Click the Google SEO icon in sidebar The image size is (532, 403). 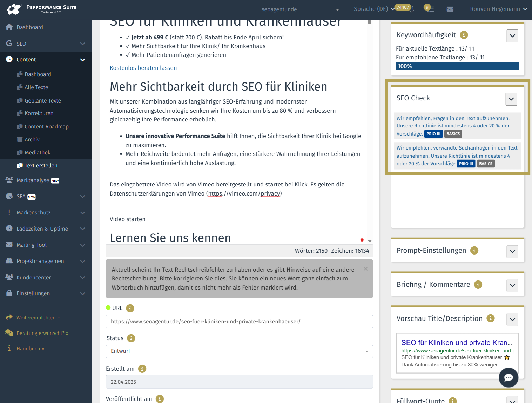click(9, 43)
